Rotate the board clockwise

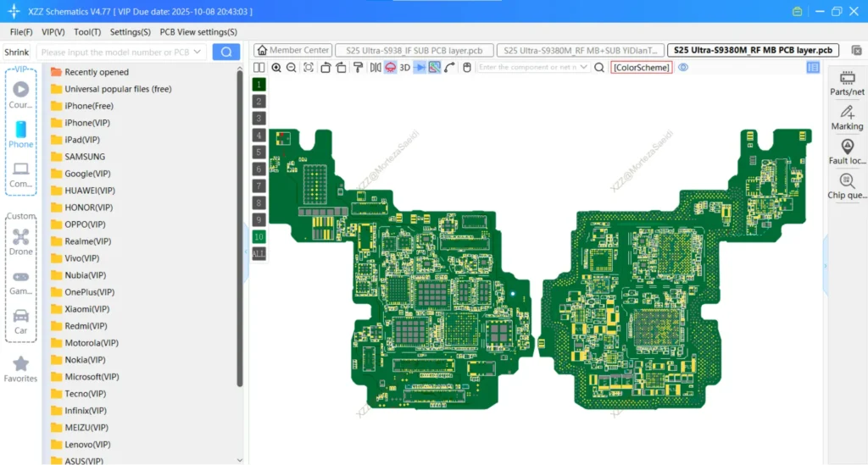click(341, 68)
